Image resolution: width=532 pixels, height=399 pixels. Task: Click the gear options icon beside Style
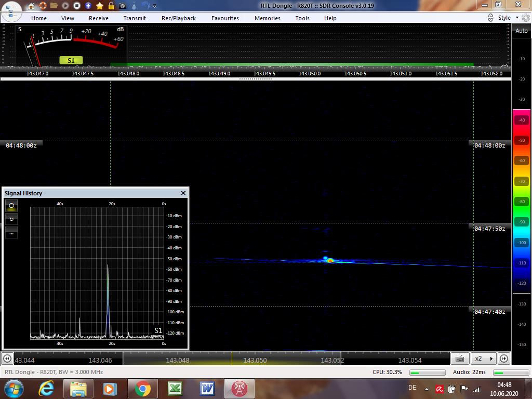[526, 18]
